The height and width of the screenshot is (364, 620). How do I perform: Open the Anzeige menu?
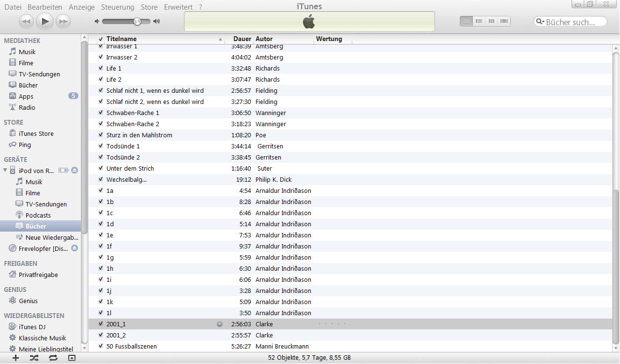point(82,7)
